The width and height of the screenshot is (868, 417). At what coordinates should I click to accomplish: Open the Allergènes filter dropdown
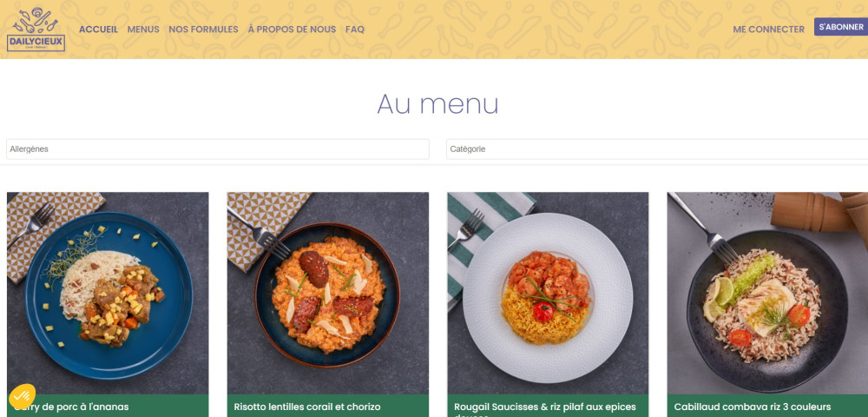tap(218, 149)
